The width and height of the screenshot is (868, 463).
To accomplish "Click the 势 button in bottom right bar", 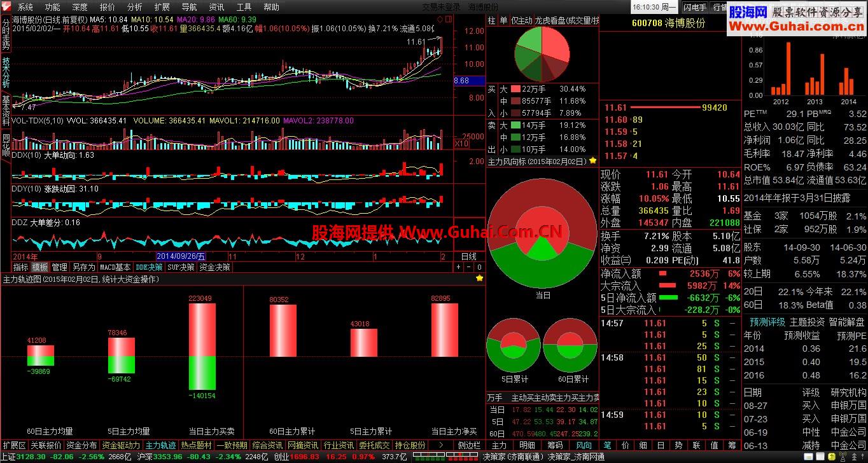I will [x=678, y=445].
